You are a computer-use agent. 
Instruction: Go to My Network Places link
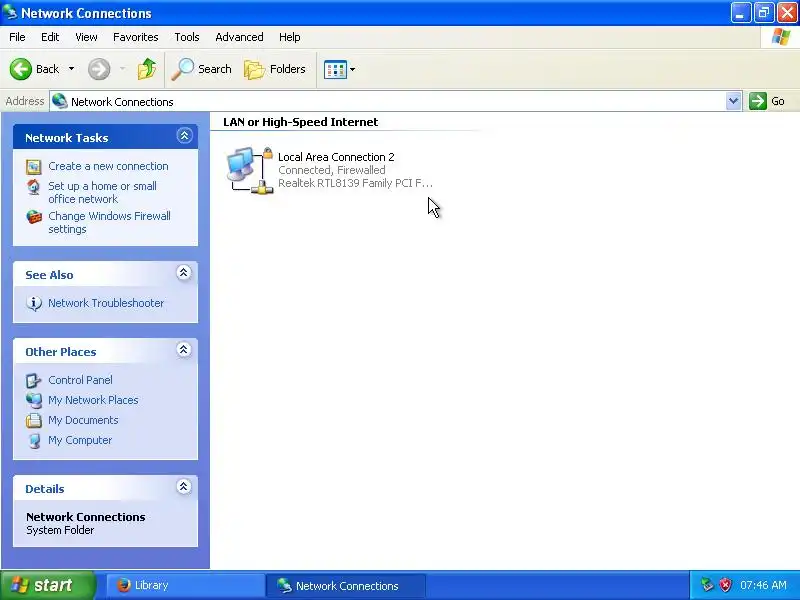click(93, 401)
